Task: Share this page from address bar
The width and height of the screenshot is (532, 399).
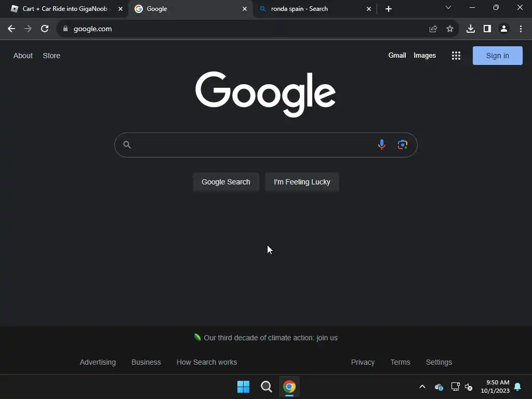Action: [x=433, y=29]
